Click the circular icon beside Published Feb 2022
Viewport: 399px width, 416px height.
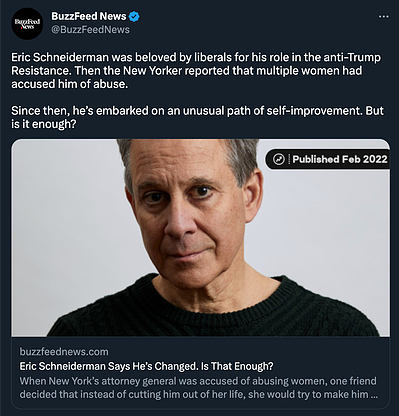tap(279, 159)
